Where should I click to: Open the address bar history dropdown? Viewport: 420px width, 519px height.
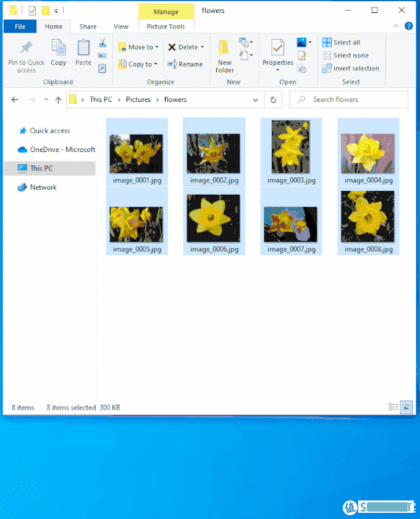[x=256, y=99]
